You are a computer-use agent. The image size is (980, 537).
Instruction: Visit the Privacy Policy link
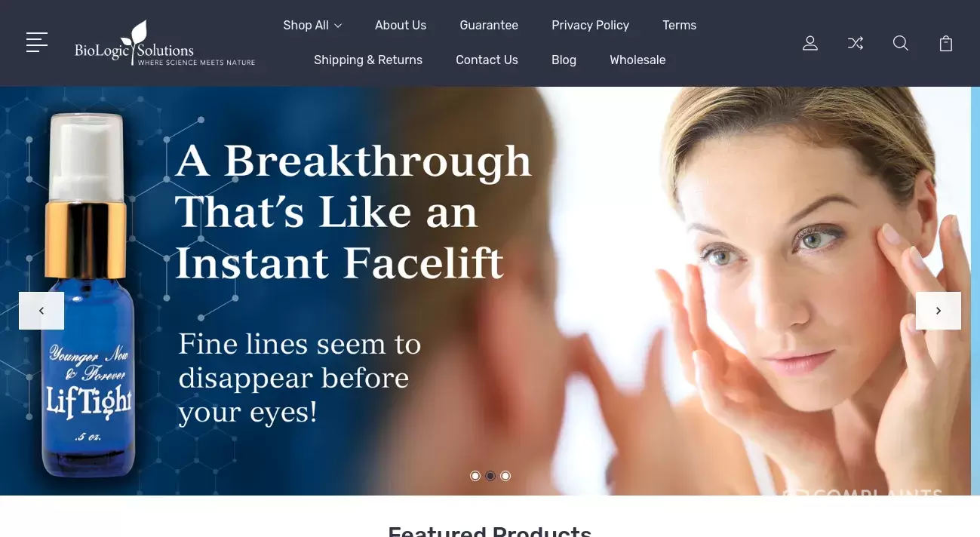pyautogui.click(x=590, y=25)
